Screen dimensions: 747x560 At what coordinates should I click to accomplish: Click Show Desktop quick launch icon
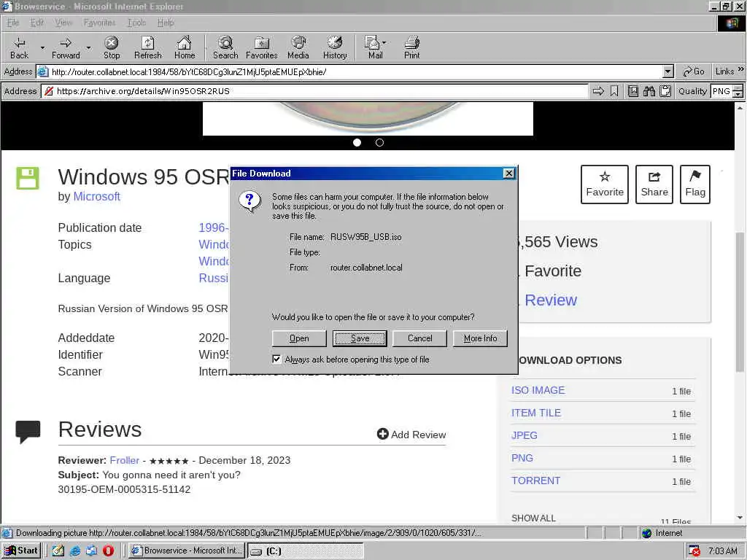(58, 551)
